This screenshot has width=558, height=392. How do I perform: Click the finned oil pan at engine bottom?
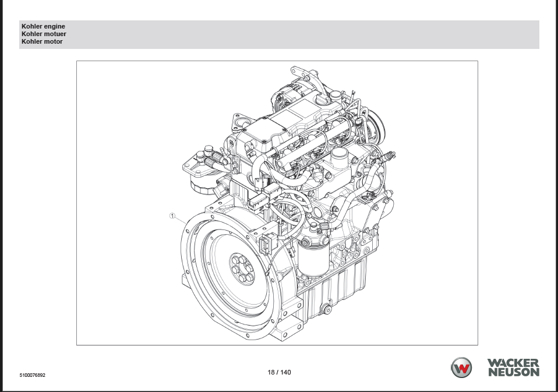click(341, 285)
